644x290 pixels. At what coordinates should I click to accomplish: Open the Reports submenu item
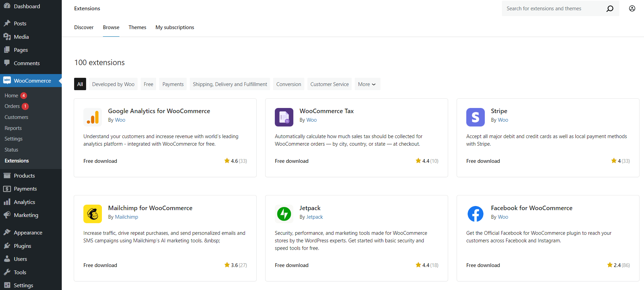click(13, 128)
